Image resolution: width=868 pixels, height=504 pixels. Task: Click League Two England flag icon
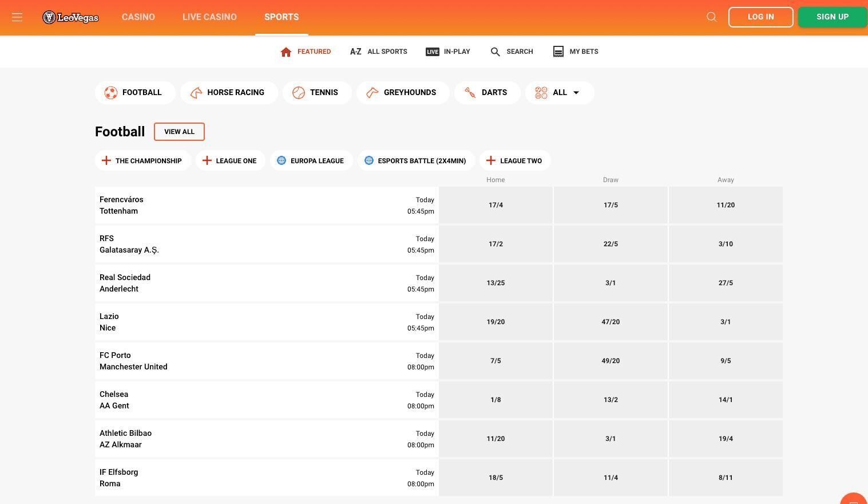[x=491, y=161]
